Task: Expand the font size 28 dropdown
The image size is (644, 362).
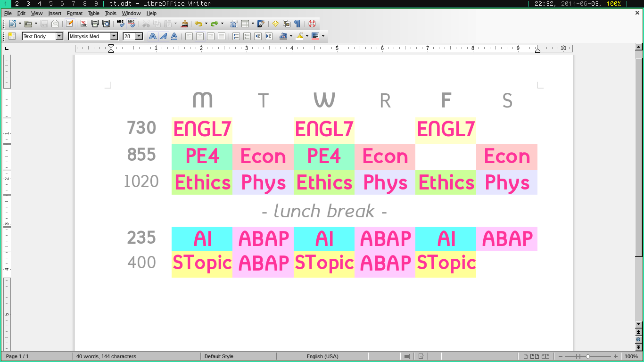Action: pyautogui.click(x=139, y=36)
